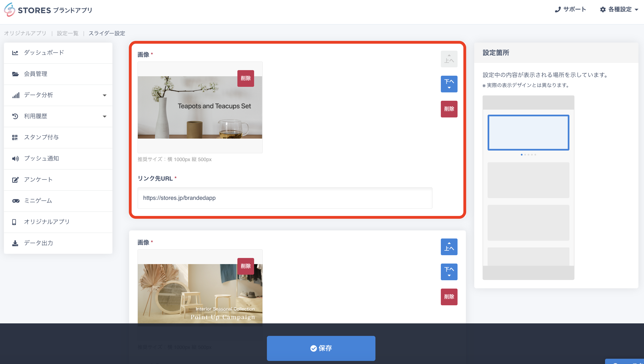This screenshot has width=644, height=364.
Task: Open プッシュ通知 menu item
Action: pos(58,159)
